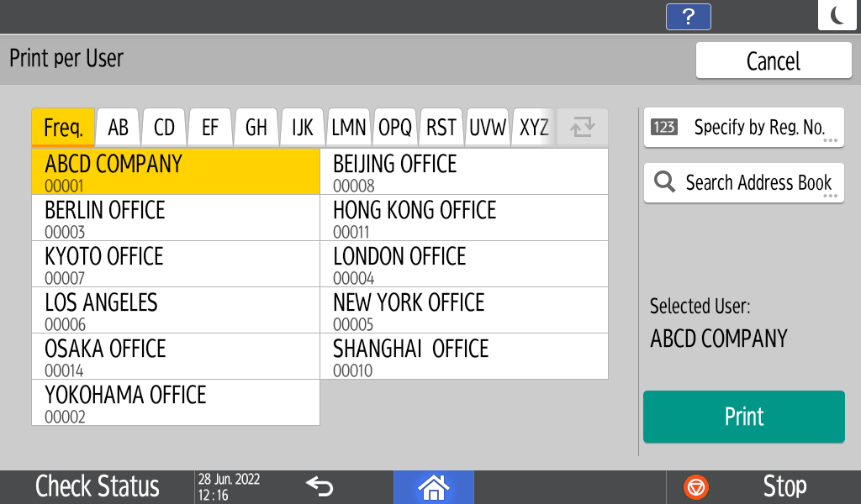The height and width of the screenshot is (504, 861).
Task: Tap the 123 registration number icon
Action: click(x=664, y=128)
